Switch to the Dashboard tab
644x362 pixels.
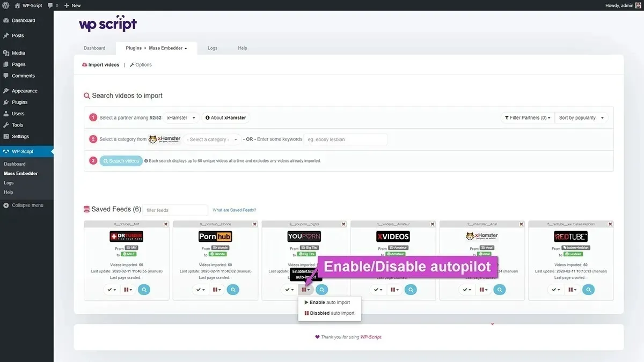(x=94, y=48)
